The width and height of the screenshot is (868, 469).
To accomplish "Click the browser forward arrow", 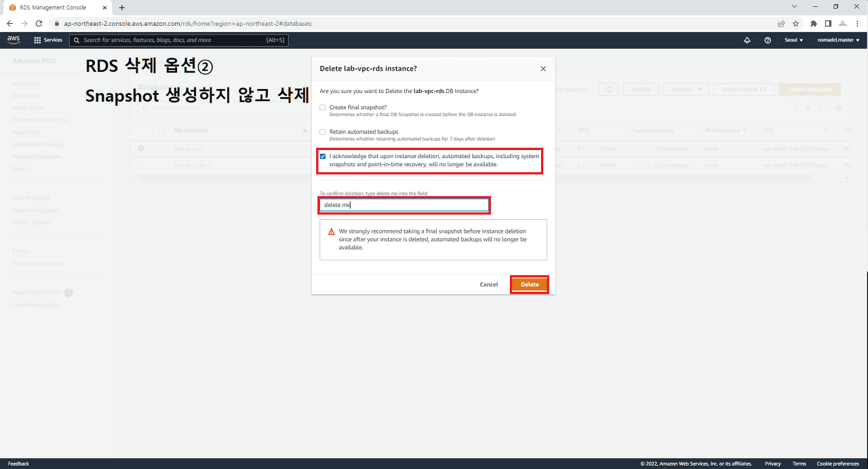I will point(24,23).
